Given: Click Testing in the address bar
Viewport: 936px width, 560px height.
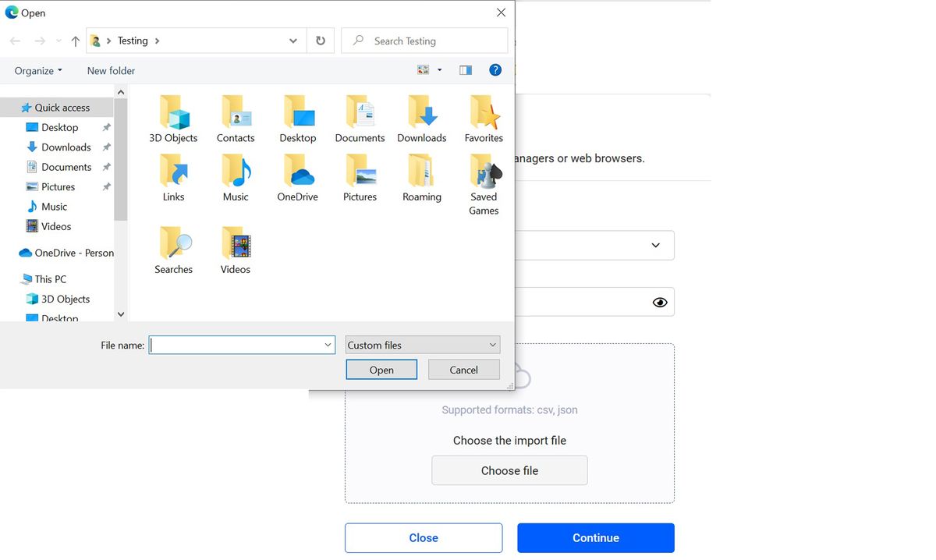Looking at the screenshot, I should click(x=133, y=41).
